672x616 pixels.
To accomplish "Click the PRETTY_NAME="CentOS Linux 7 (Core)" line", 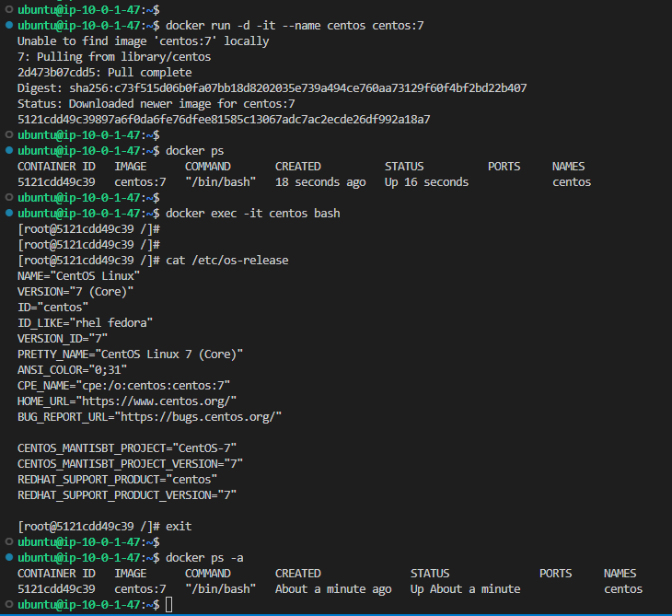I will tap(131, 354).
